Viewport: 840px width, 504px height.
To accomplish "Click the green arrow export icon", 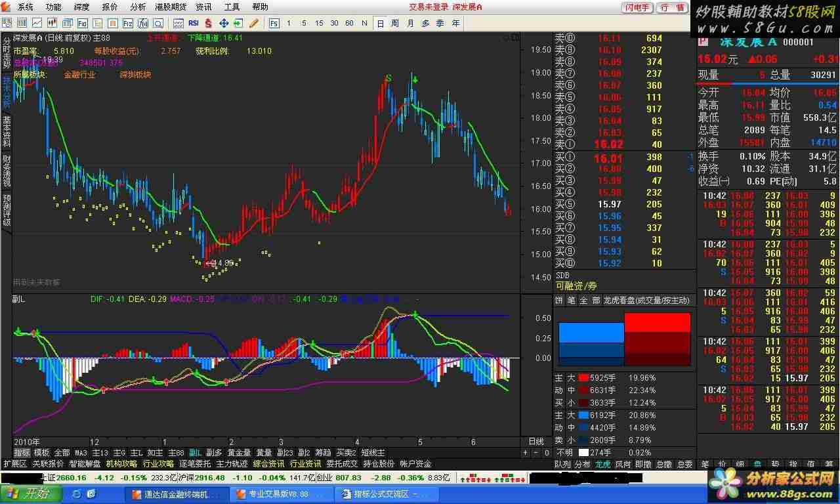I will pos(238,23).
